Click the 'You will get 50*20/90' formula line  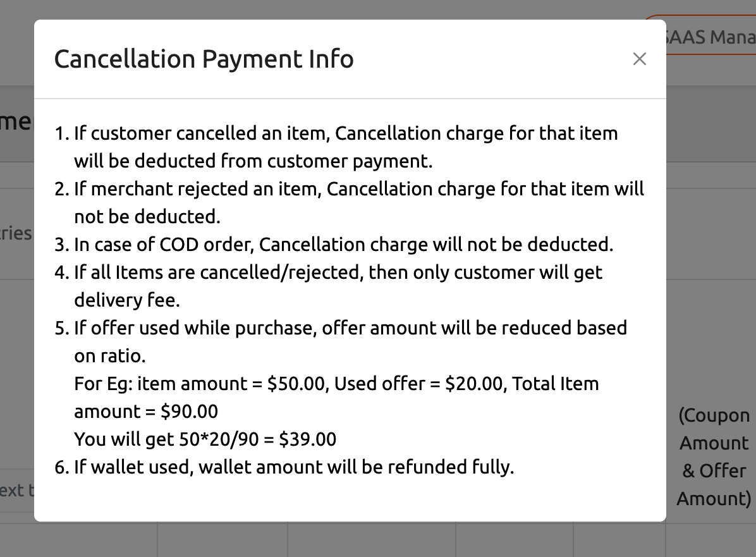(205, 439)
